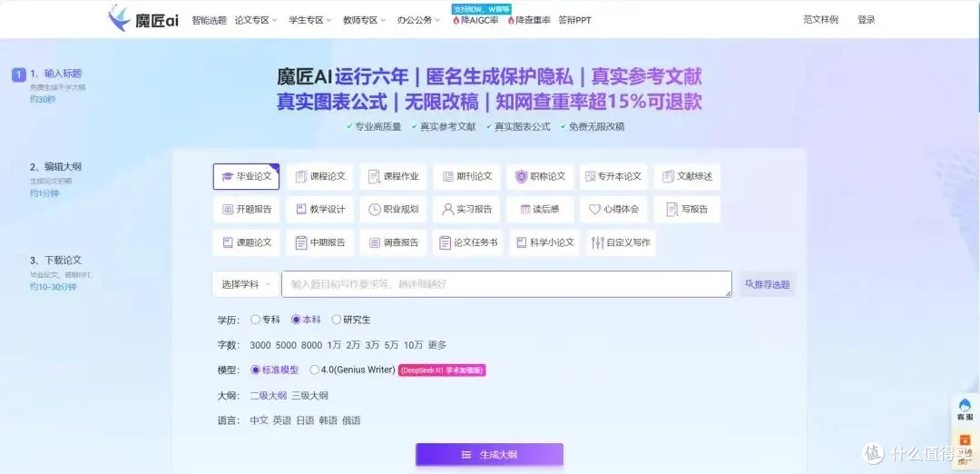Screen dimensions: 980x474
Task: Select the 毕业论文 graduation cap icon
Action: point(228,176)
